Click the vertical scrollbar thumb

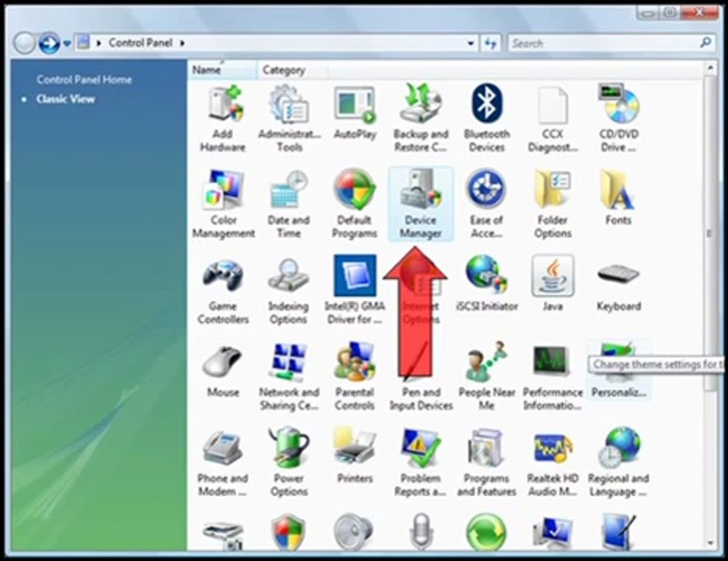coord(710,232)
